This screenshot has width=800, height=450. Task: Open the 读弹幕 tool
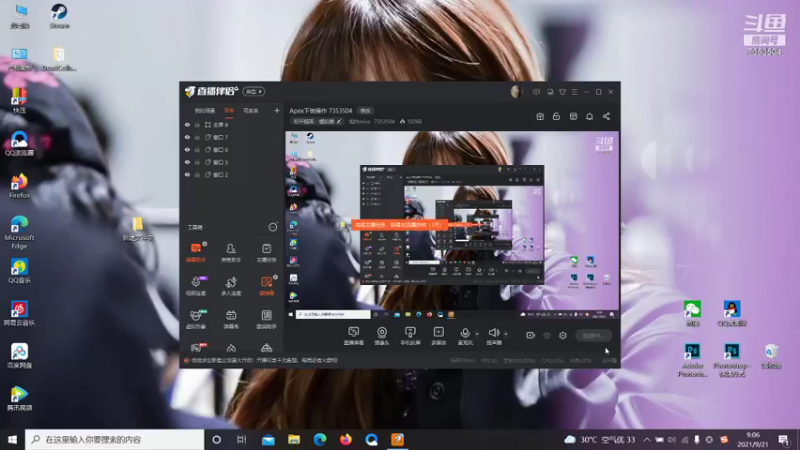(266, 286)
